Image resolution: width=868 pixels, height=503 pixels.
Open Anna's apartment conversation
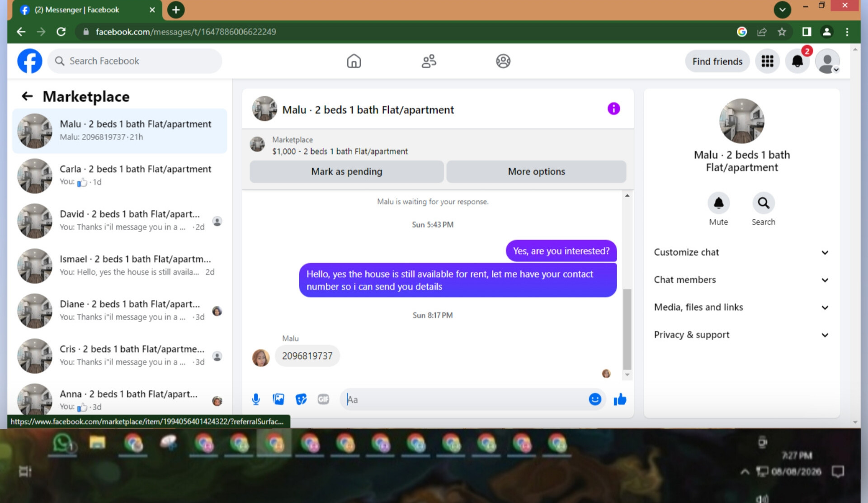coord(120,399)
